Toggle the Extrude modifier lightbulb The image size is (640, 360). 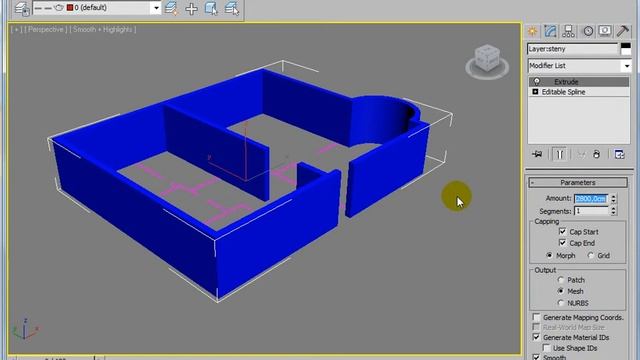[x=537, y=82]
